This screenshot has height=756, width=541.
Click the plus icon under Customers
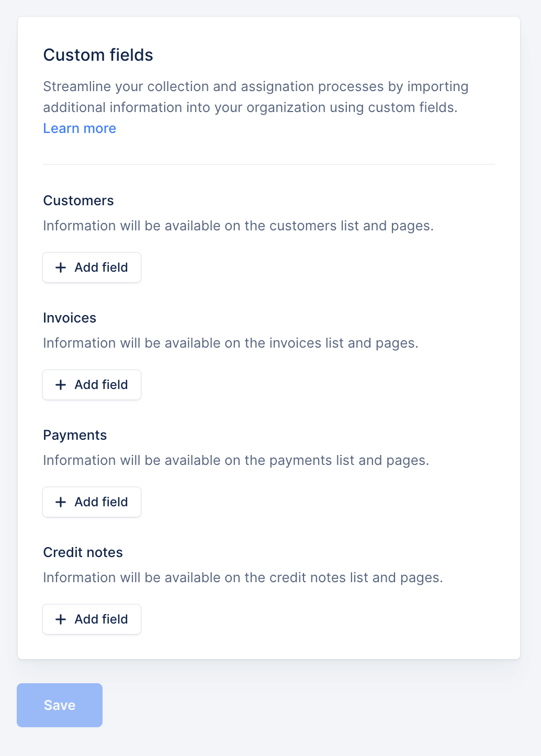click(61, 268)
